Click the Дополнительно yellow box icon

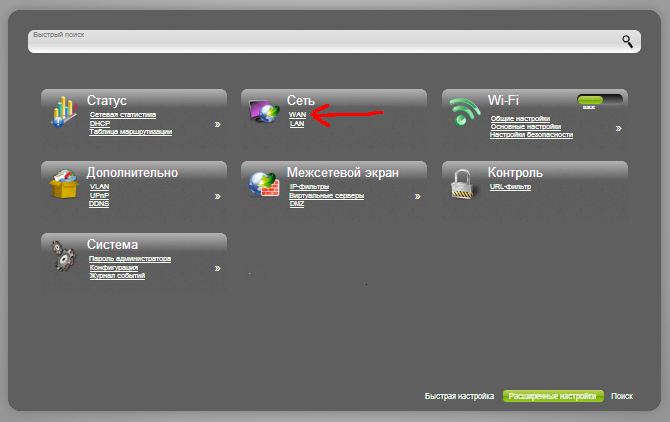point(63,185)
